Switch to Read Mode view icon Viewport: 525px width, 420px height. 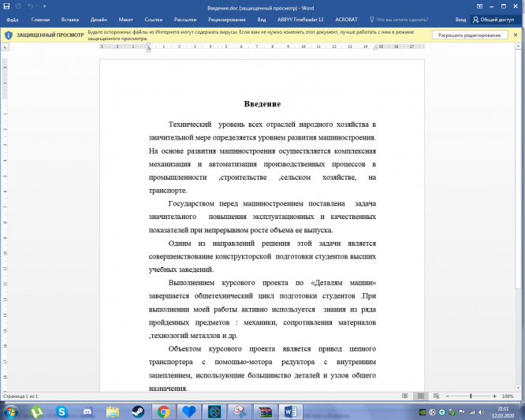click(x=405, y=396)
